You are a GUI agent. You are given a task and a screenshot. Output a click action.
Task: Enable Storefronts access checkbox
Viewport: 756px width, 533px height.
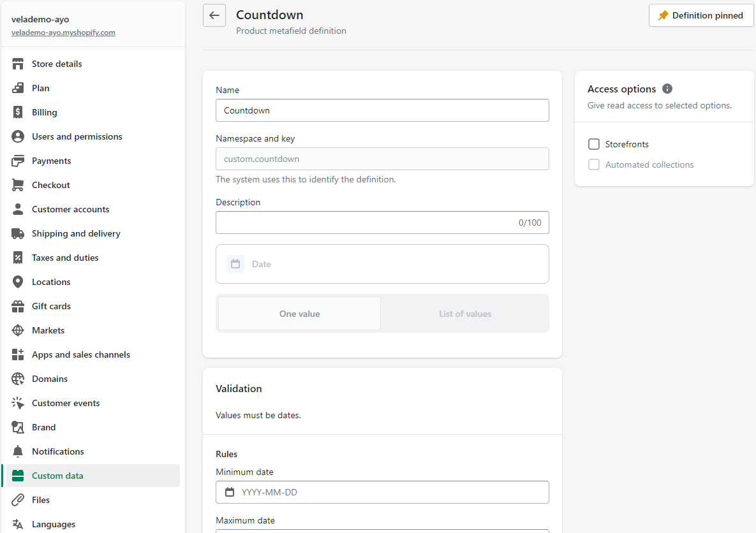click(x=594, y=144)
